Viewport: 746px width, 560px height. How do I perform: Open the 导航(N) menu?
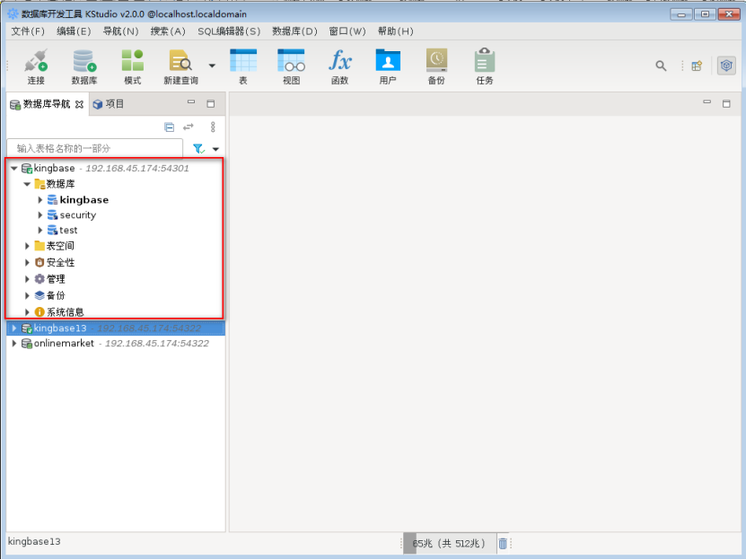point(121,31)
